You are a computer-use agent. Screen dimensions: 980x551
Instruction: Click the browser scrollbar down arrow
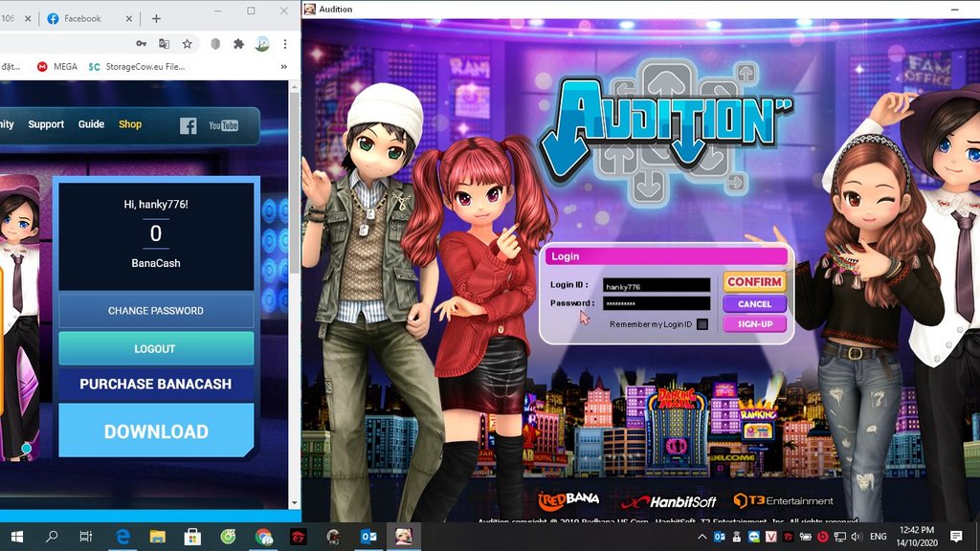295,503
